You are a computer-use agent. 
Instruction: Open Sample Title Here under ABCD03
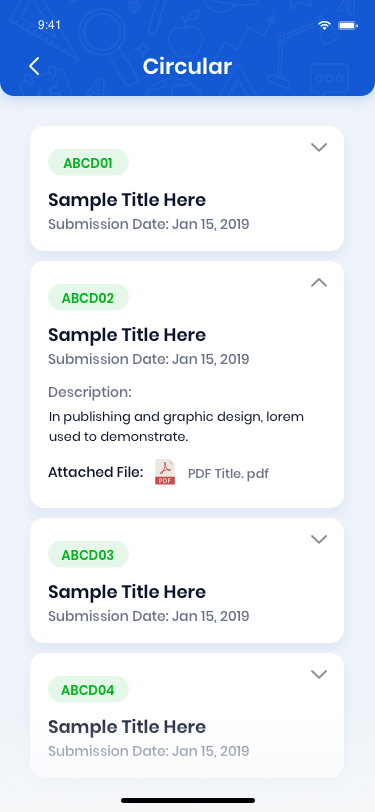tap(127, 591)
